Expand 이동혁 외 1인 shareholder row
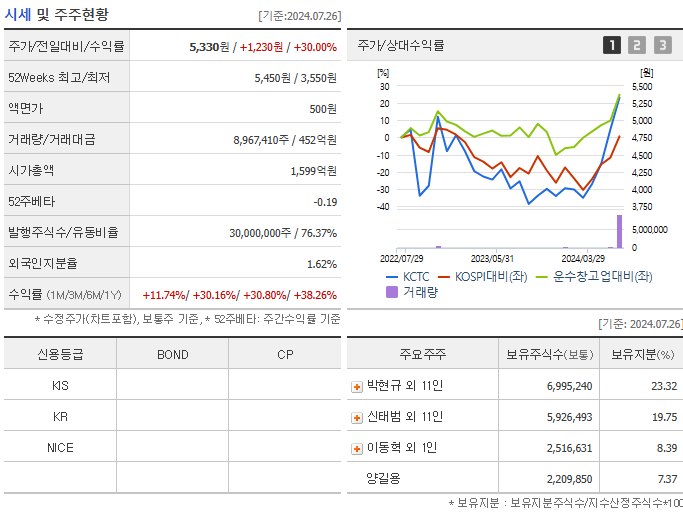Viewport: 683px width, 512px height. click(357, 448)
